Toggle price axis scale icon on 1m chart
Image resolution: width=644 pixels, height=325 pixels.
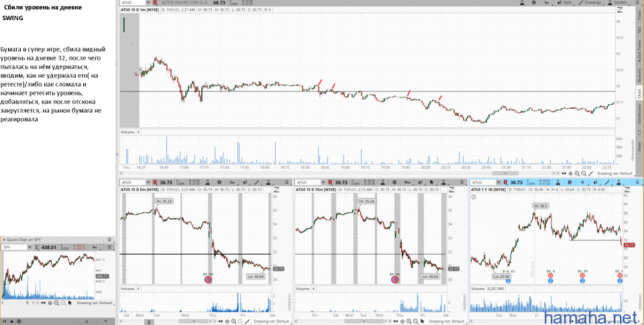click(619, 9)
